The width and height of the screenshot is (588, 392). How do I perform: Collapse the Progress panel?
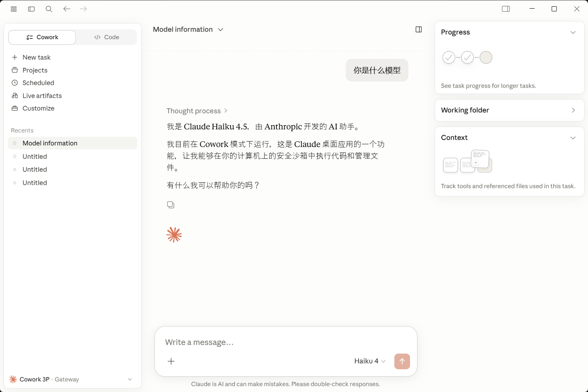(x=573, y=32)
